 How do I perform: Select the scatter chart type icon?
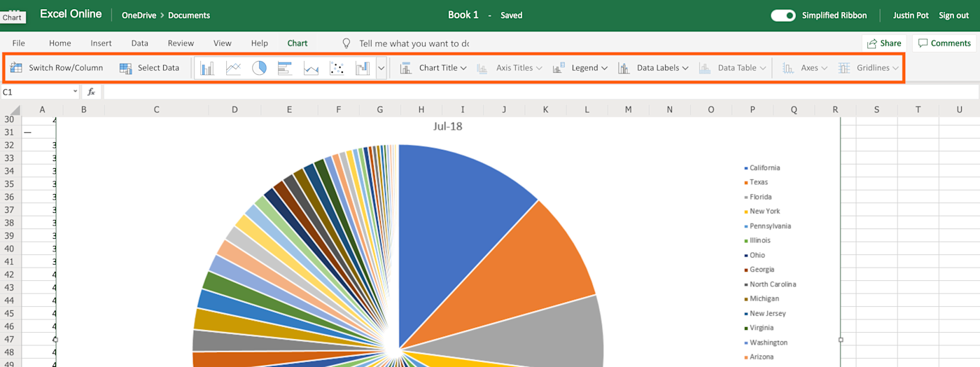click(x=337, y=68)
